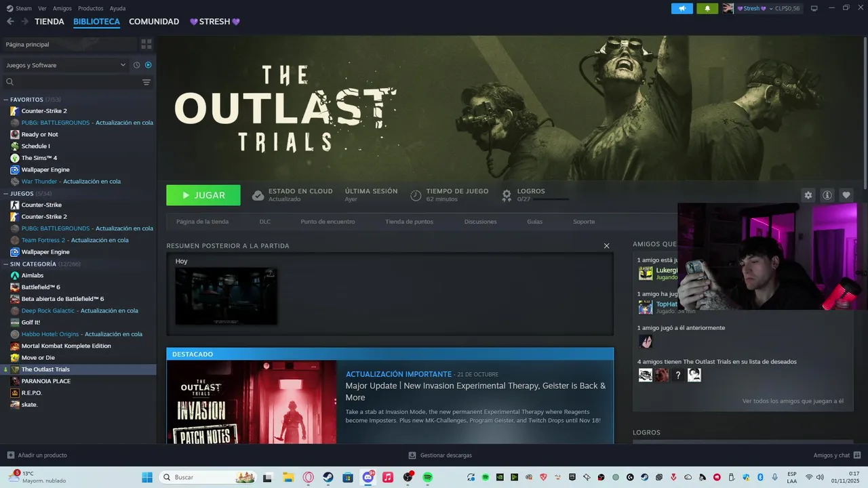Go back with the left arrow

[x=10, y=22]
